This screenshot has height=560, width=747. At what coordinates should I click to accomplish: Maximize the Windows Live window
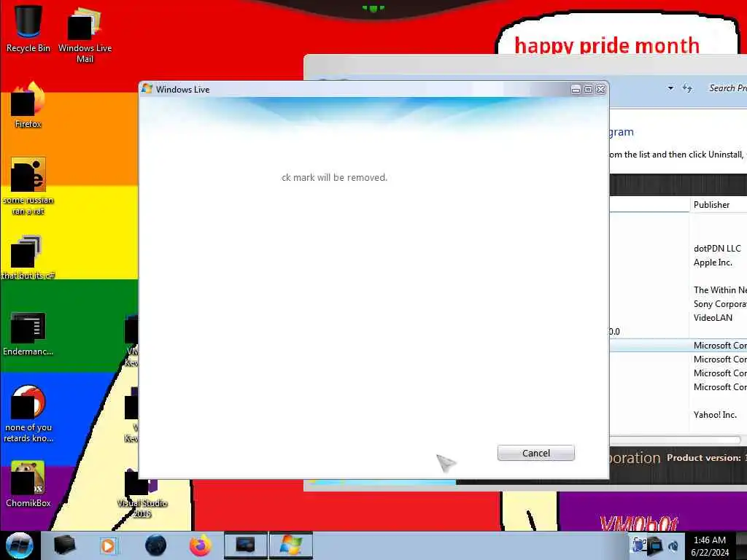click(x=589, y=90)
